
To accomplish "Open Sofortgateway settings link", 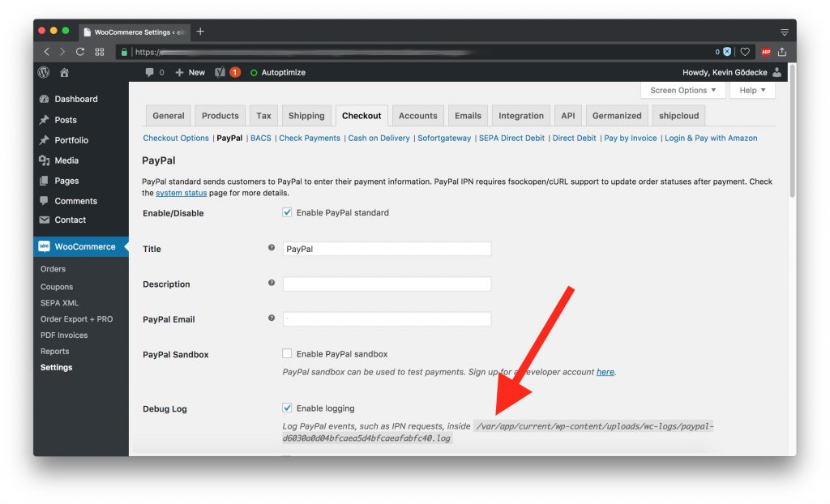I will 444,139.
